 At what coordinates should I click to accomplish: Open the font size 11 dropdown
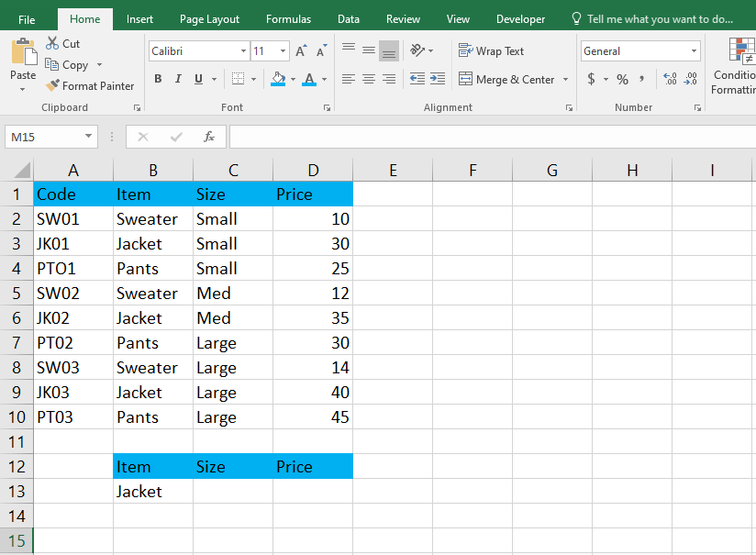pos(283,51)
